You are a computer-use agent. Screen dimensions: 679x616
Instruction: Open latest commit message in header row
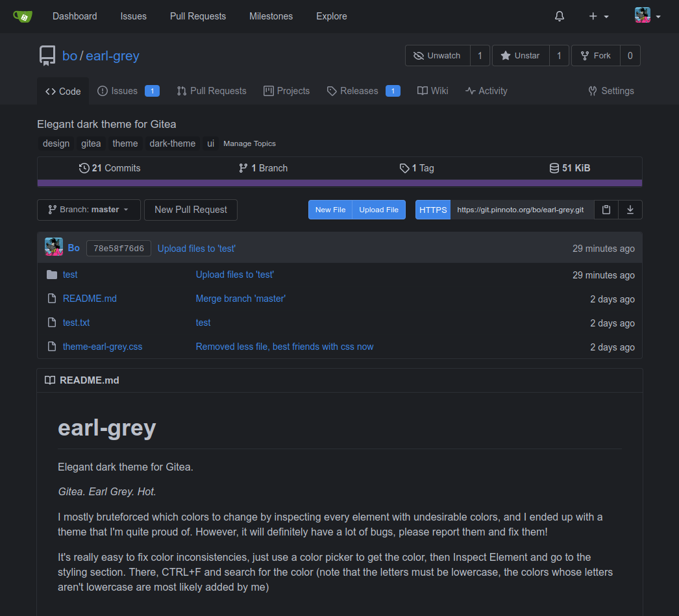pos(197,249)
